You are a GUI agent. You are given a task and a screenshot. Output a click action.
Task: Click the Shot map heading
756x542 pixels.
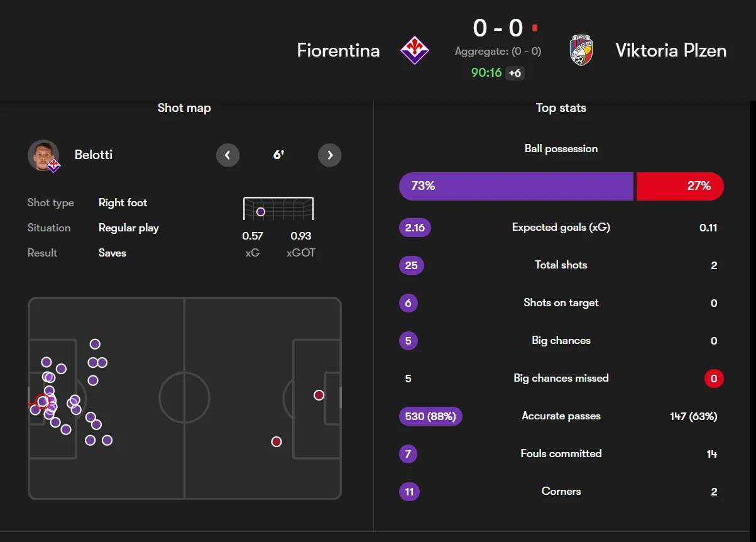tap(184, 108)
